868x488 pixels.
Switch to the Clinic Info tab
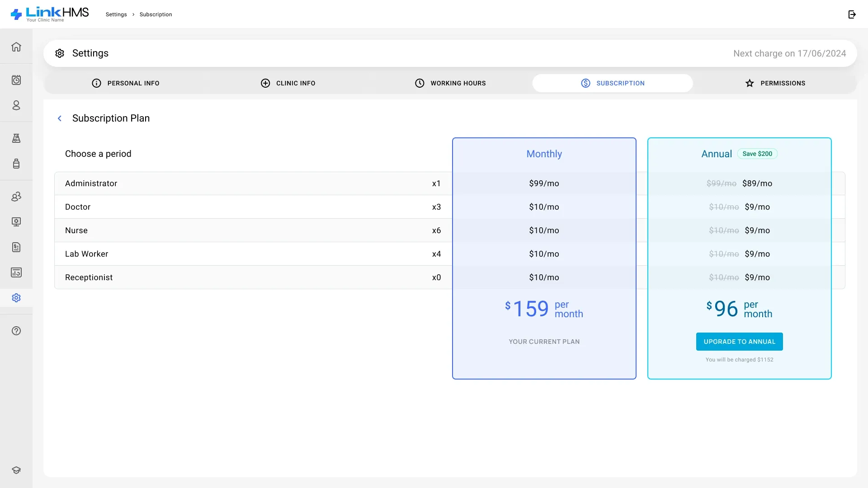click(288, 83)
